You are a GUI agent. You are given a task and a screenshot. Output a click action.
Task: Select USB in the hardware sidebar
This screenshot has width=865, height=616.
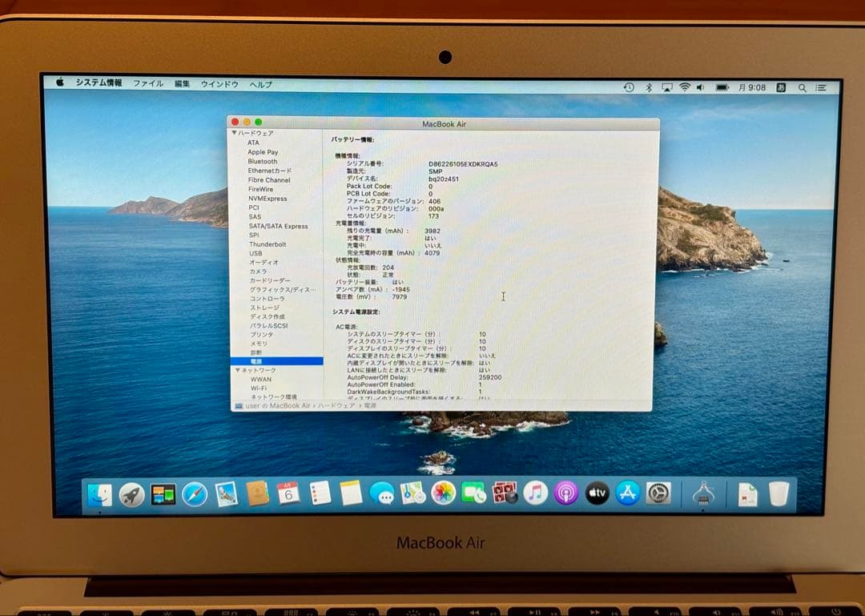click(x=260, y=253)
